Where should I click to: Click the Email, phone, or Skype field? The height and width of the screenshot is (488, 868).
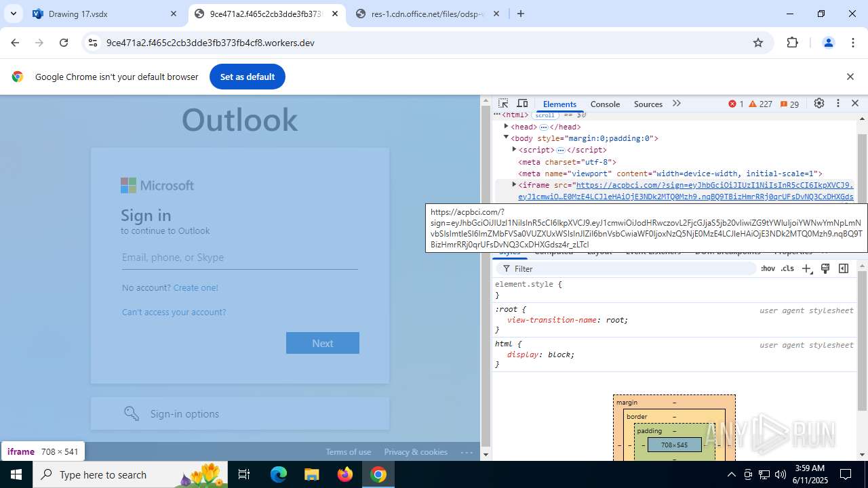click(240, 258)
